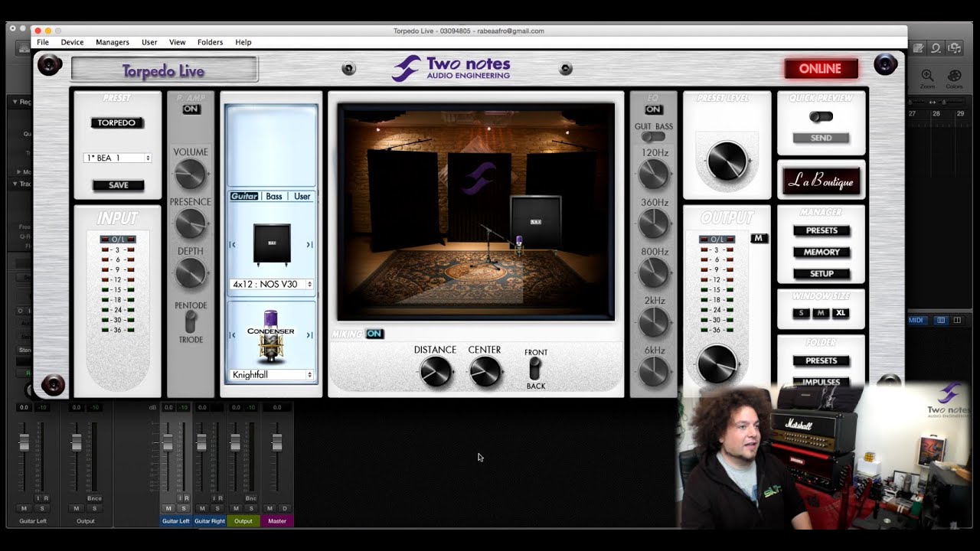Viewport: 980px width, 551px height.
Task: Click the SAVE preset button
Action: (118, 185)
